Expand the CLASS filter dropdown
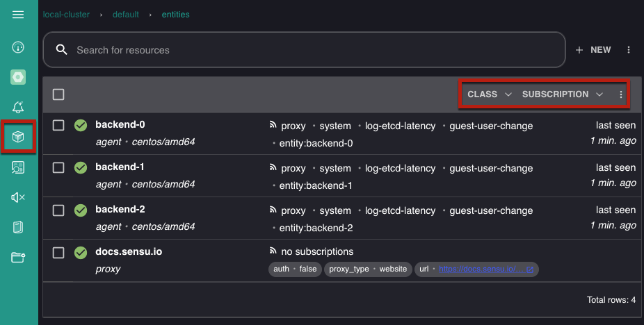This screenshot has height=325, width=644. coord(489,94)
